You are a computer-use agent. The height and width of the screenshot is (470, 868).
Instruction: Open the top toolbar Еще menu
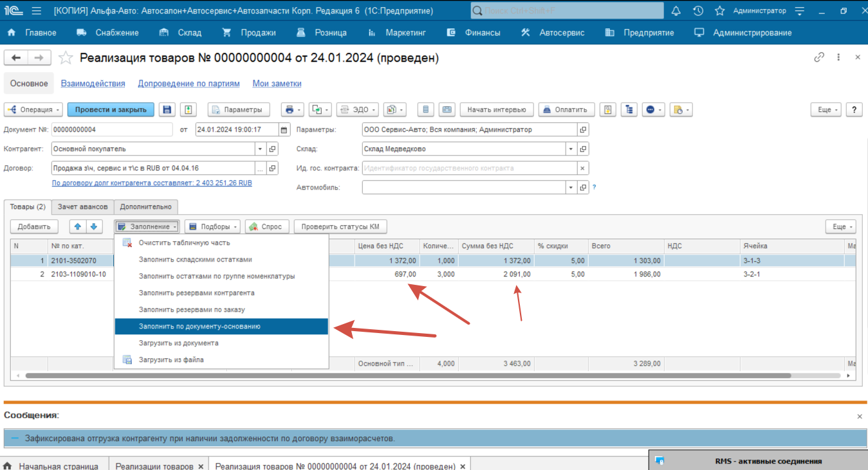(827, 110)
